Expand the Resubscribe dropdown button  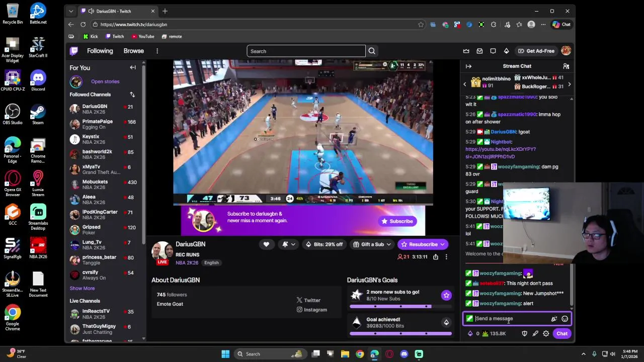pos(443,244)
